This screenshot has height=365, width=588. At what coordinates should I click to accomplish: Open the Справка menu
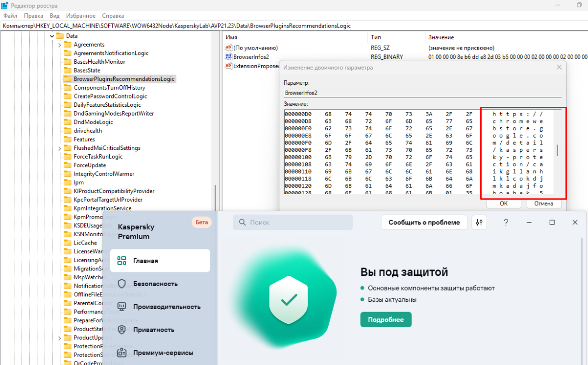(x=113, y=16)
